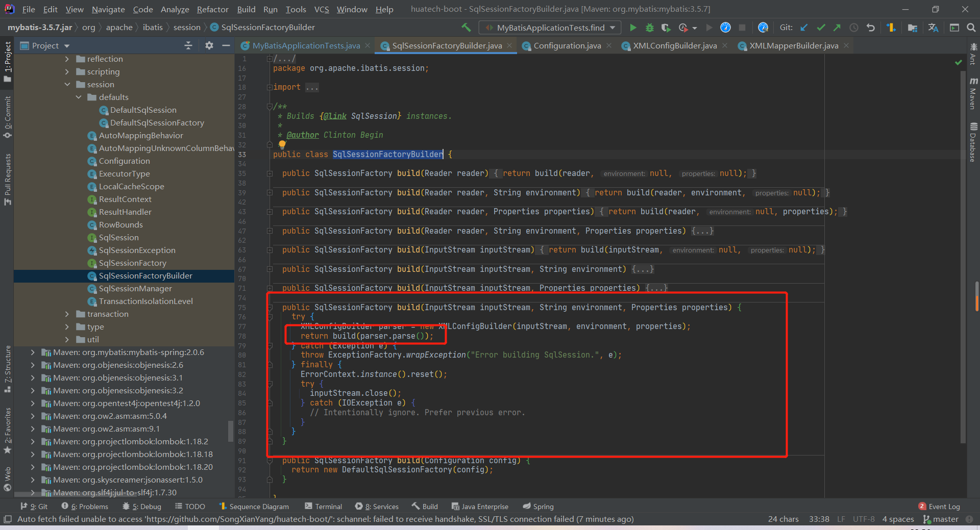Open the Commit tool window on left sidebar

[x=8, y=117]
